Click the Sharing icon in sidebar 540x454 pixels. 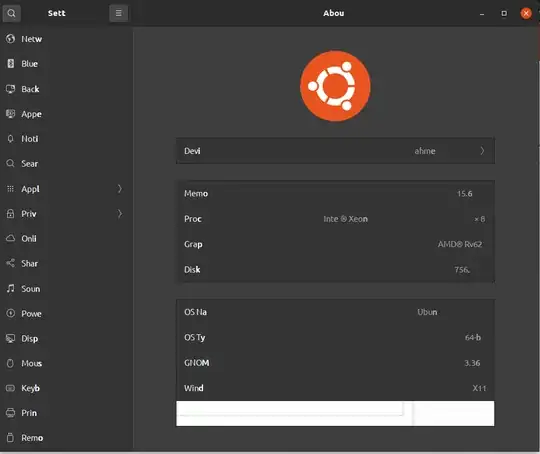click(10, 263)
